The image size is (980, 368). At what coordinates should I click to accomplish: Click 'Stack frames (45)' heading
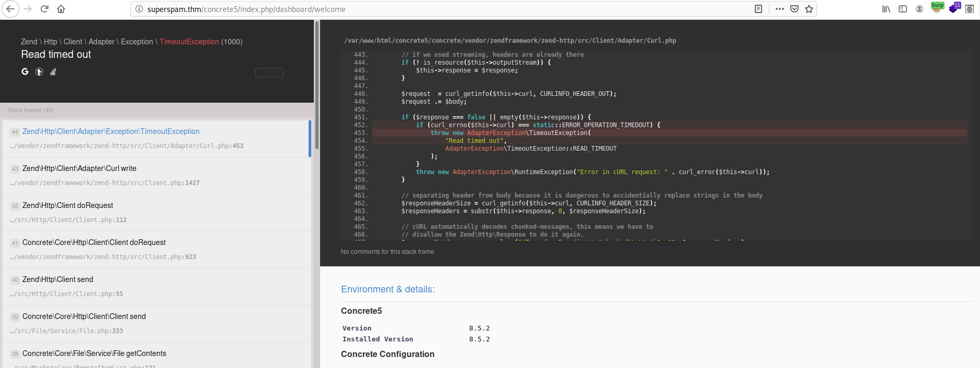pos(31,110)
